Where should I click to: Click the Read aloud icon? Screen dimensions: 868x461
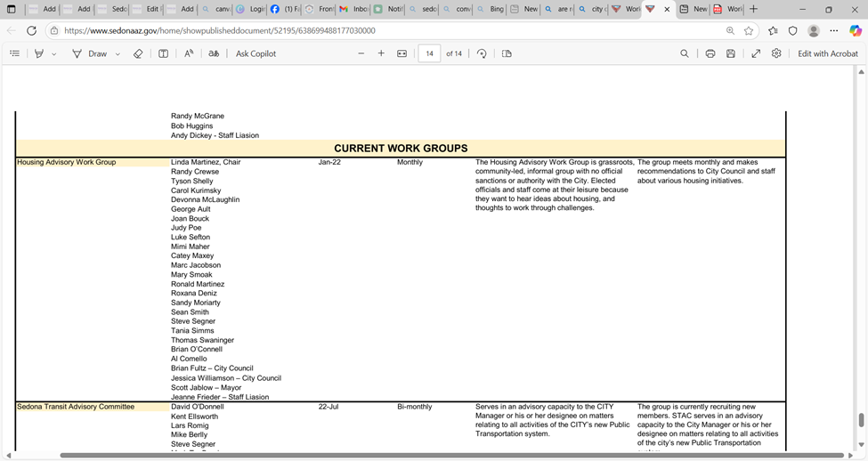pyautogui.click(x=189, y=53)
